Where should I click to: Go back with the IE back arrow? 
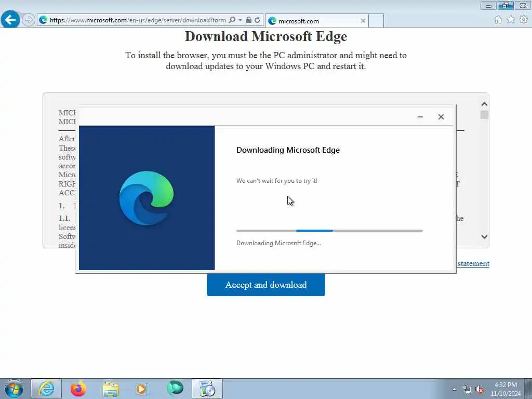[x=10, y=20]
